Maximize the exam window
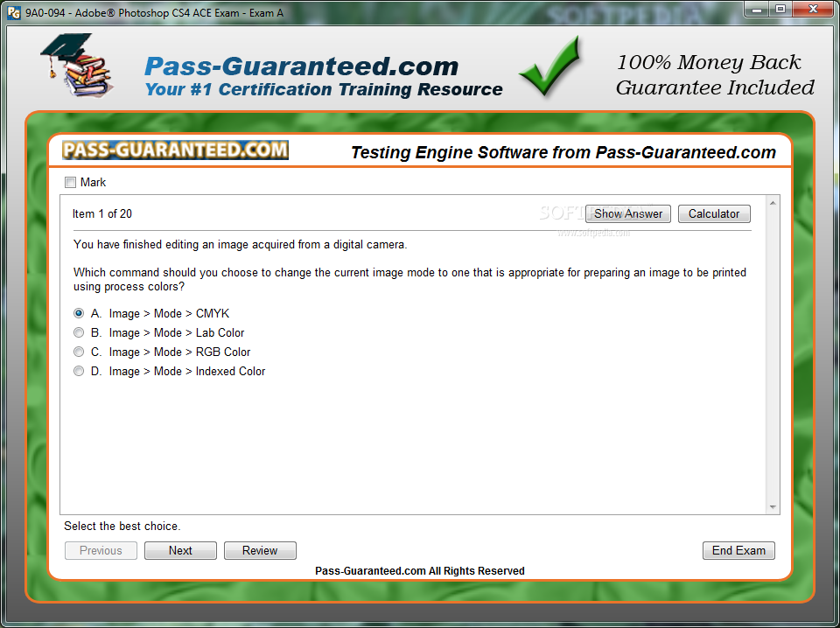 click(x=780, y=9)
